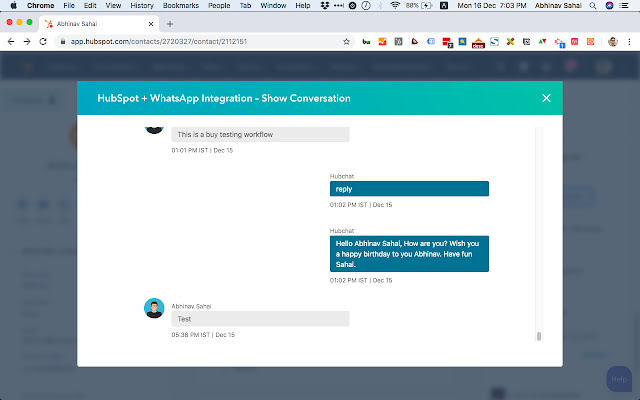Select the 'reply' message bubble
Viewport: 640px width, 400px height.
409,189
